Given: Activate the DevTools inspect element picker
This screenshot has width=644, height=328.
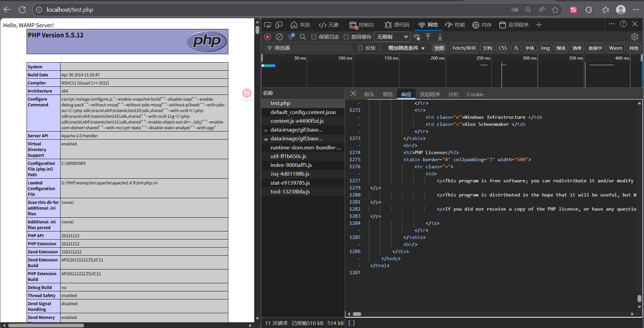Looking at the screenshot, I should (268, 25).
